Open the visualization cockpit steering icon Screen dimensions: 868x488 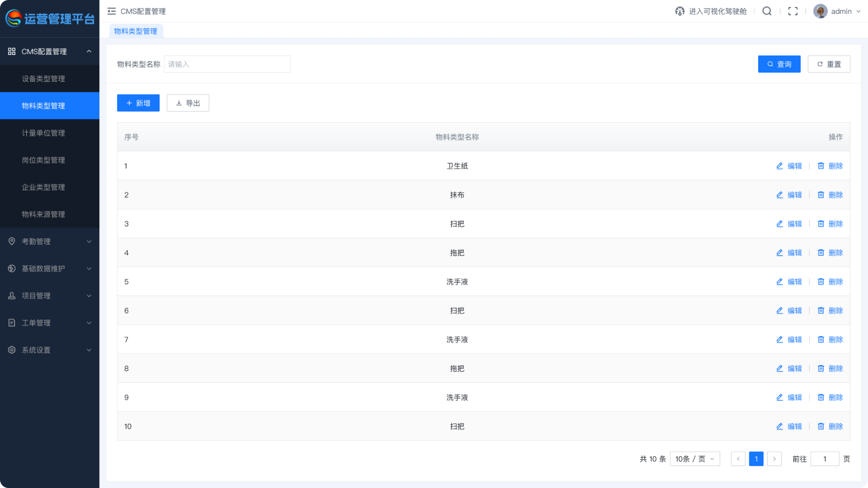pyautogui.click(x=680, y=11)
